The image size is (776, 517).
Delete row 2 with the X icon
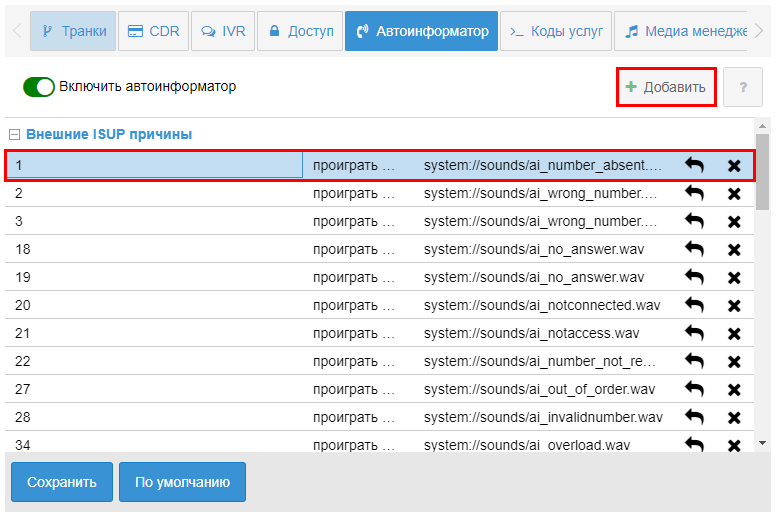tap(734, 193)
